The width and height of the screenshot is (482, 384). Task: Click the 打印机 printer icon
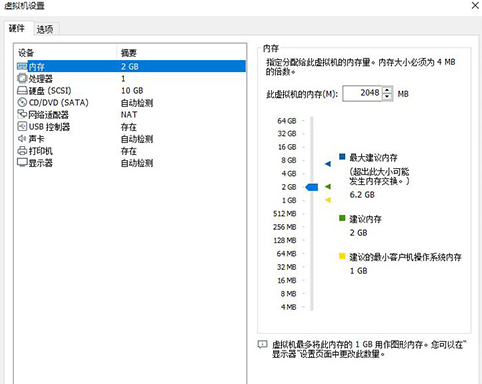22,151
